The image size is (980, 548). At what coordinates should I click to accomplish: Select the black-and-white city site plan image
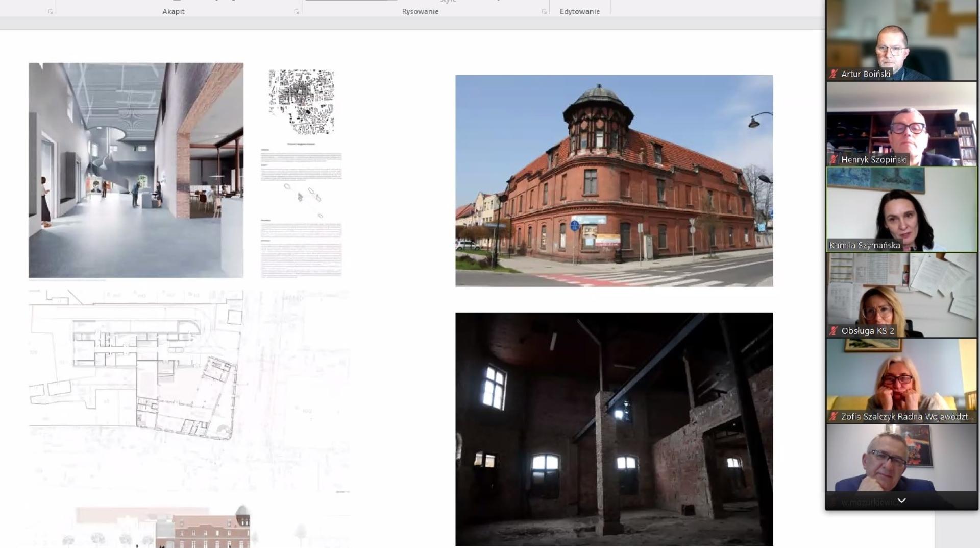302,102
